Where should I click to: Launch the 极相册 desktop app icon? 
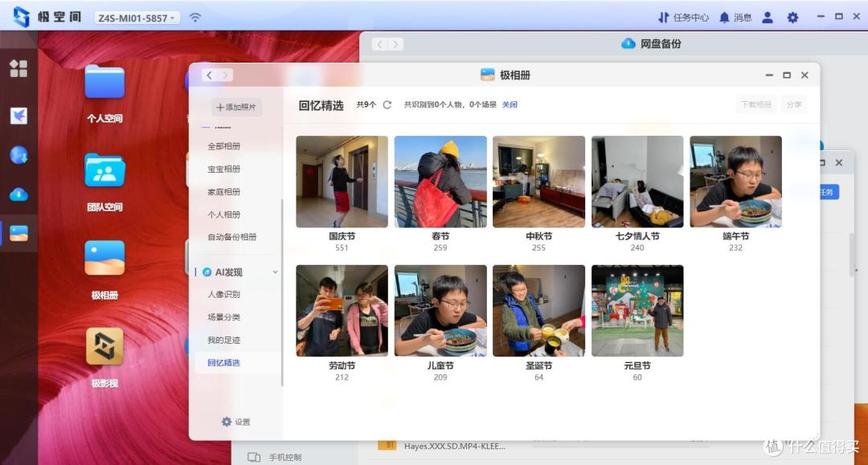(x=104, y=259)
